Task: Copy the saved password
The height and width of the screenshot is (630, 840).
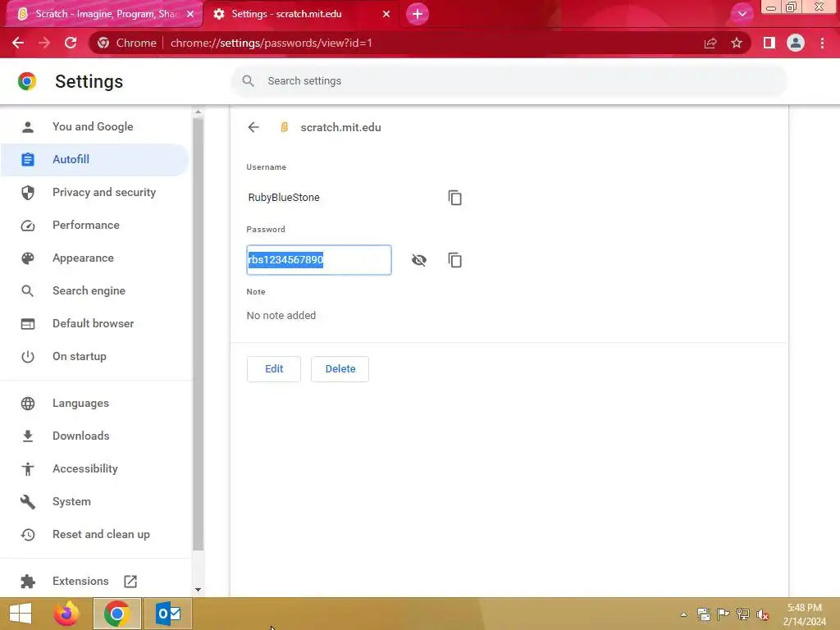Action: 454,260
